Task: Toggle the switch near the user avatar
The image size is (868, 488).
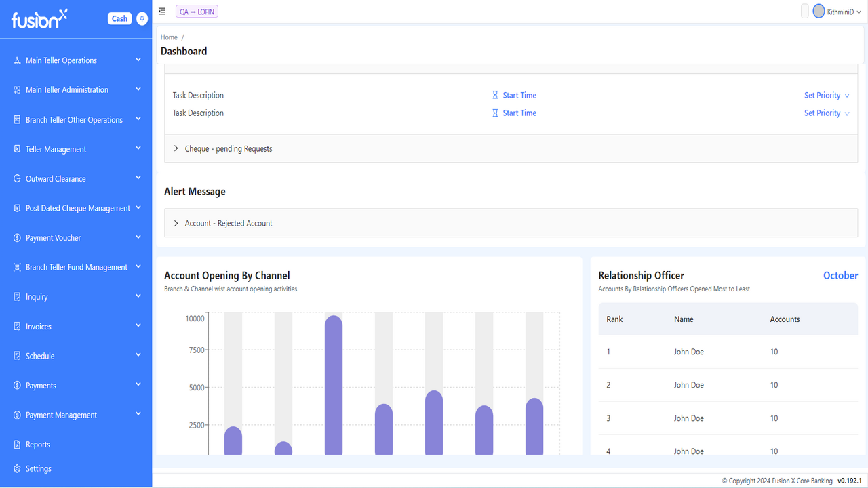Action: (x=804, y=11)
